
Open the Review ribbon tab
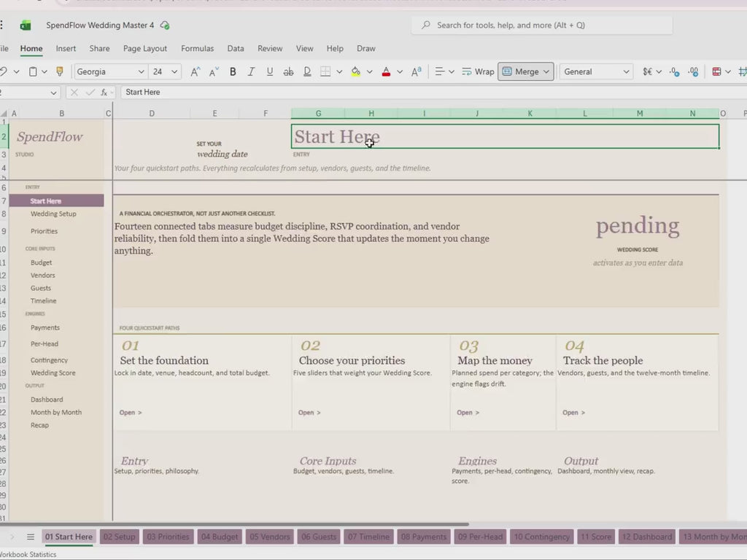click(x=270, y=49)
